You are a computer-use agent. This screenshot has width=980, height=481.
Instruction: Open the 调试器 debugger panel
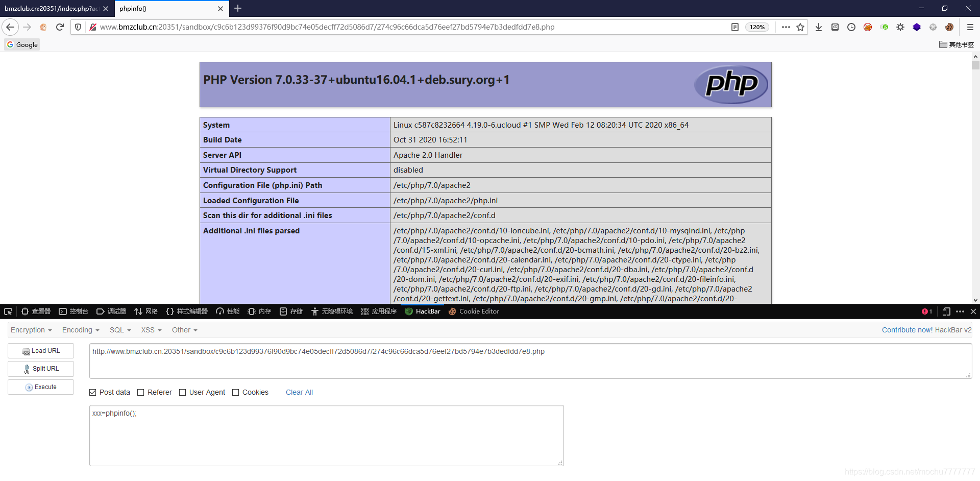click(x=111, y=311)
